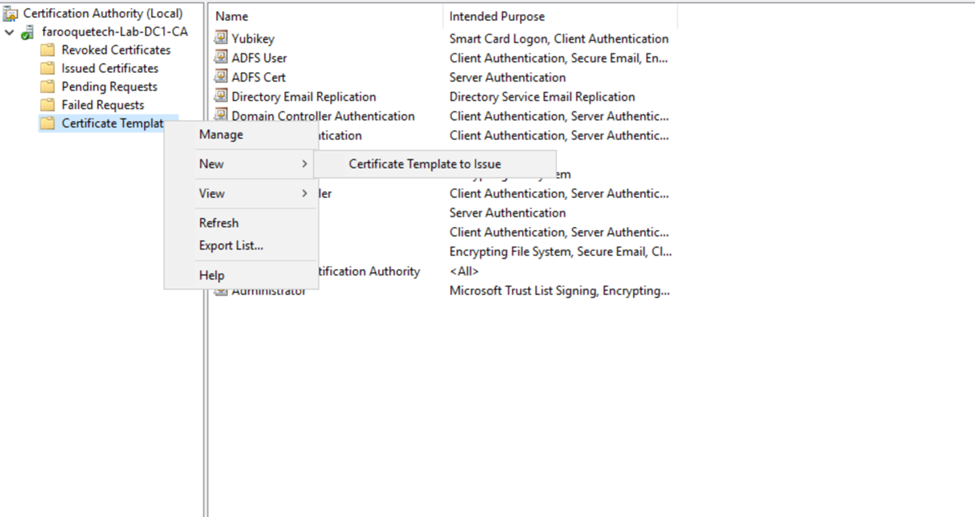Viewport: 975px width, 517px height.
Task: Click 'Client Authentication, Secure Email, En...' purpose
Action: click(558, 58)
